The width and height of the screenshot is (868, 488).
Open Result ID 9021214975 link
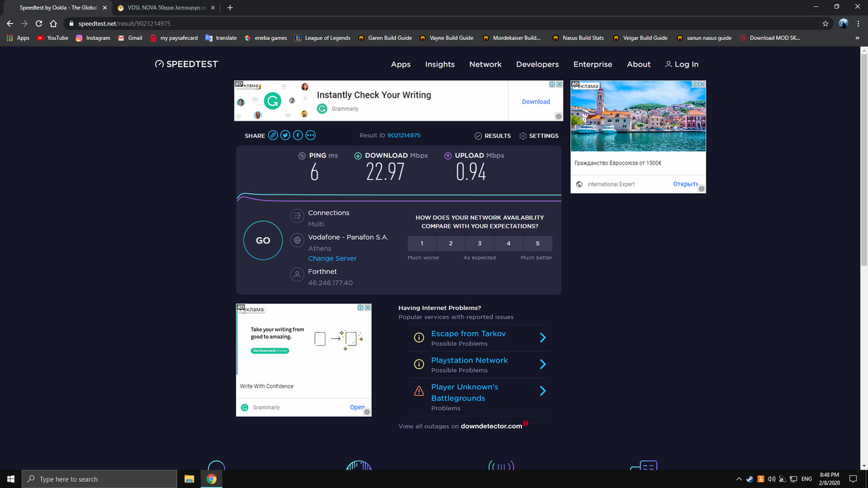[x=404, y=136]
